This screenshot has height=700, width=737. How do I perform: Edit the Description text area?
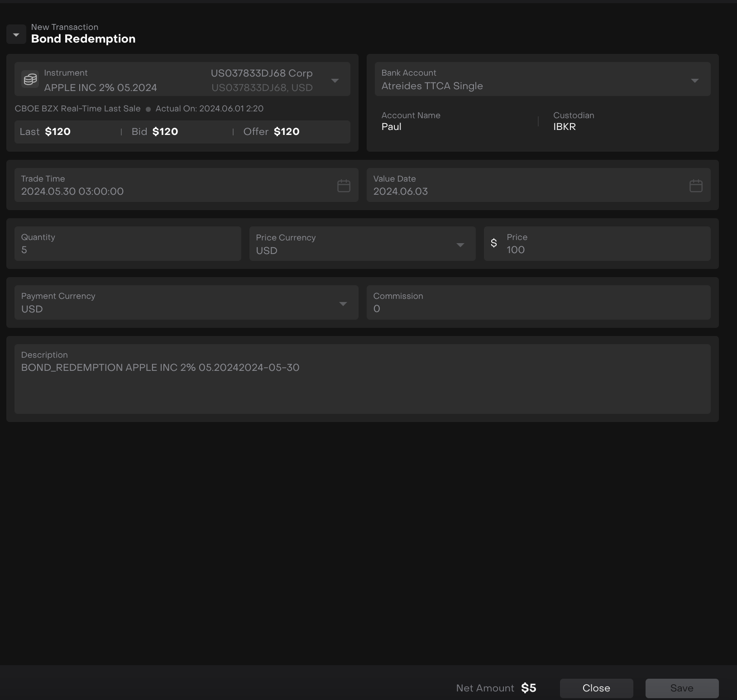pyautogui.click(x=362, y=385)
